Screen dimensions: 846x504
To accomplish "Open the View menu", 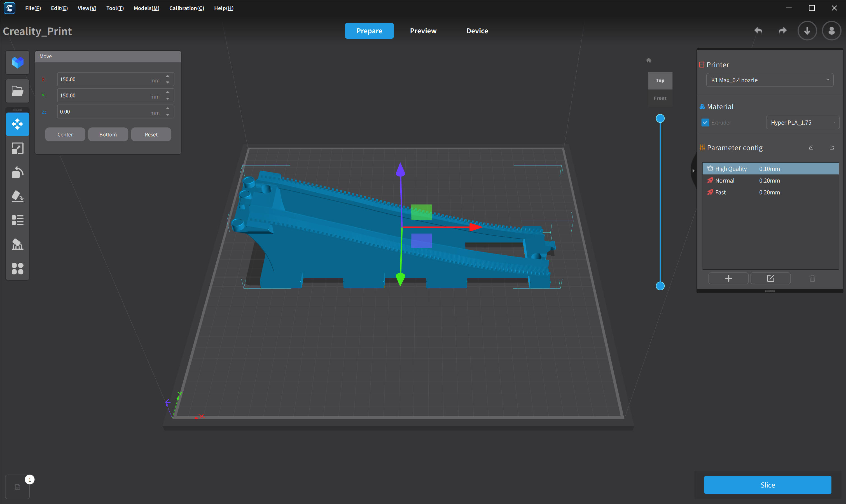I will pos(87,8).
